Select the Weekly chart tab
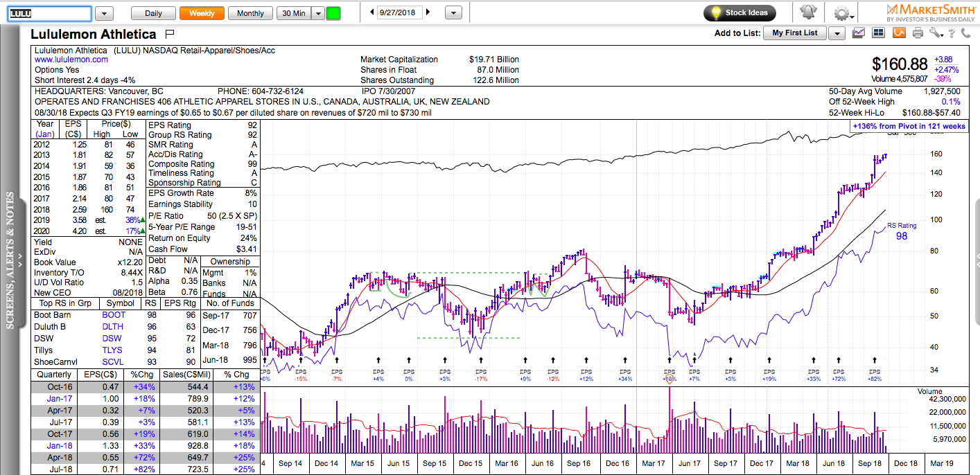The image size is (980, 475). pyautogui.click(x=202, y=13)
